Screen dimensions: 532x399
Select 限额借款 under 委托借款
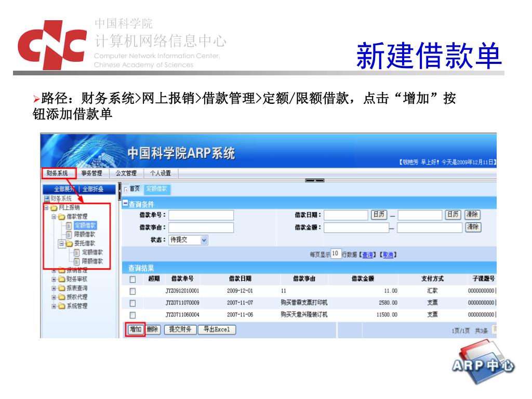click(92, 261)
